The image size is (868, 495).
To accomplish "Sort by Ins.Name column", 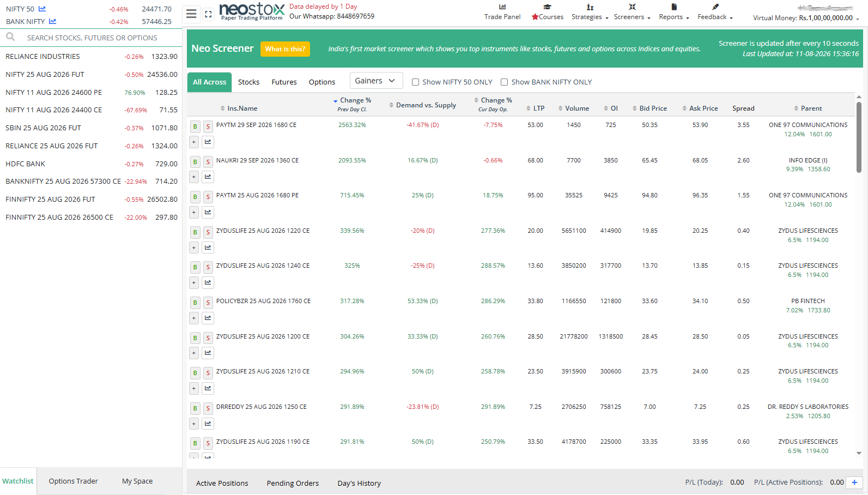I will (x=239, y=108).
